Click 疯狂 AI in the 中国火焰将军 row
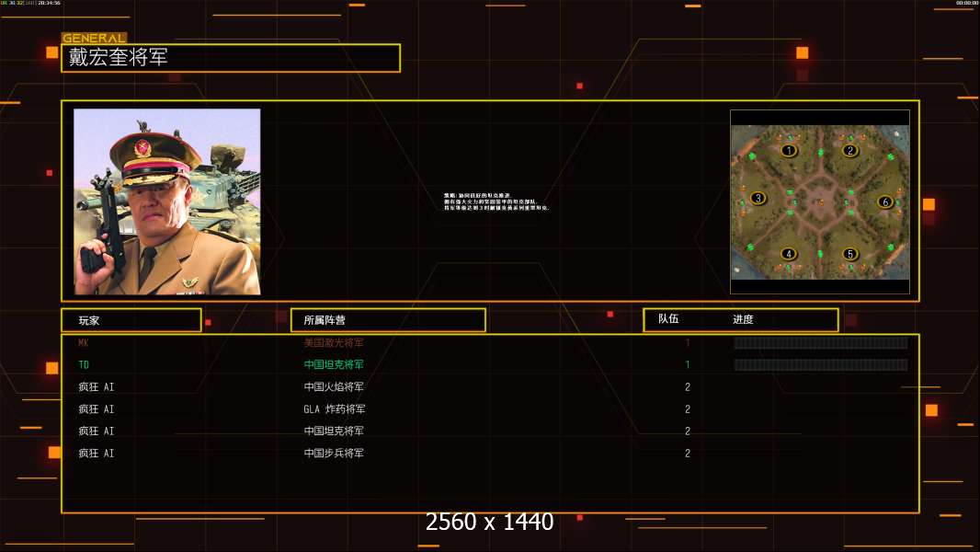Image resolution: width=980 pixels, height=552 pixels. 97,387
